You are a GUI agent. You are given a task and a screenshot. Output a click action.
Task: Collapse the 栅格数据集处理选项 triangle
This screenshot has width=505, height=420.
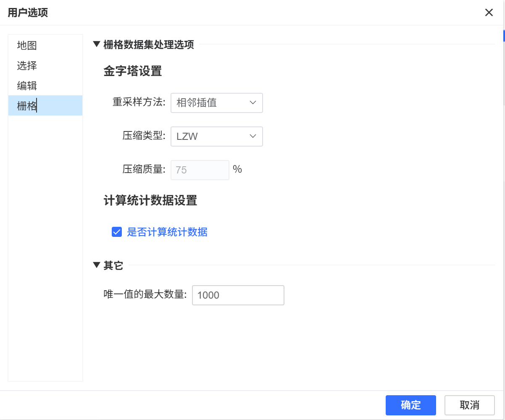click(97, 44)
